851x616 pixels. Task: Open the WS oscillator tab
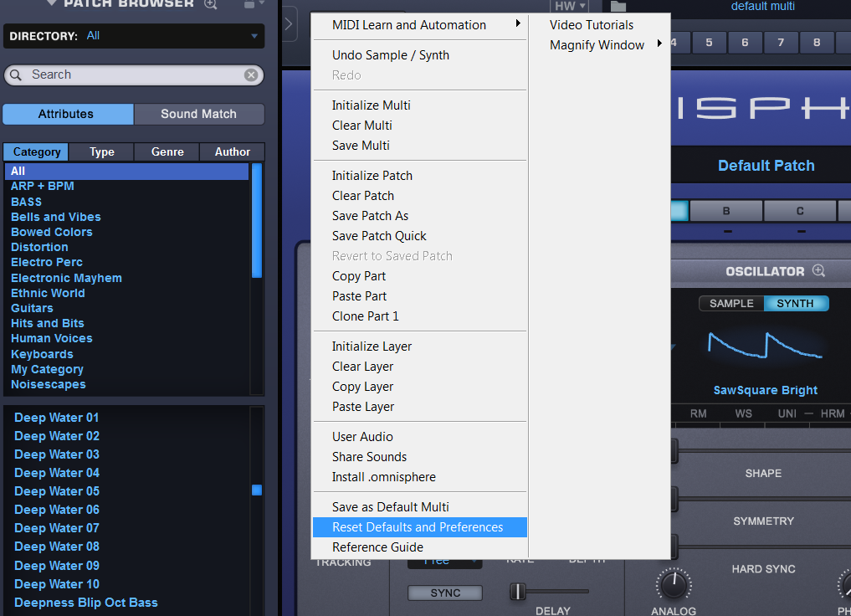pos(744,413)
